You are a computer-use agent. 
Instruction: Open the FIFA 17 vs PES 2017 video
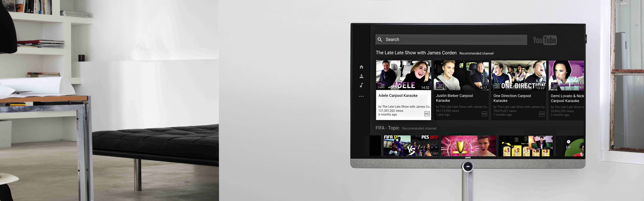(x=410, y=146)
